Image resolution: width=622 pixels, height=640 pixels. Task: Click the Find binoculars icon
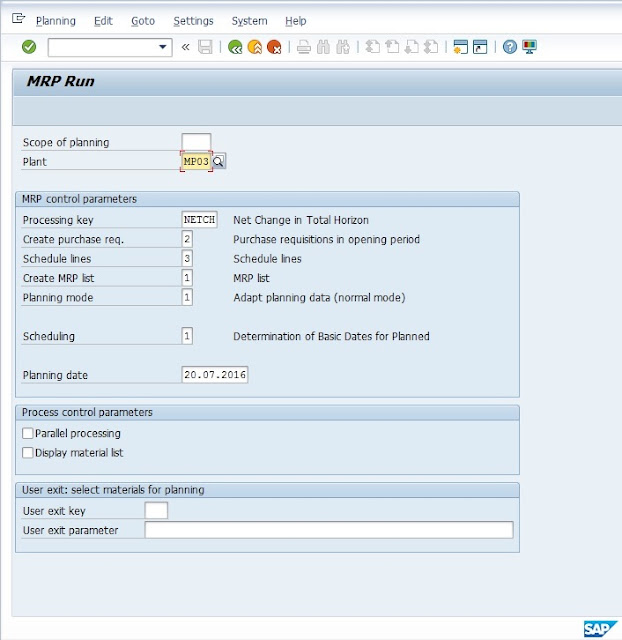click(x=323, y=47)
